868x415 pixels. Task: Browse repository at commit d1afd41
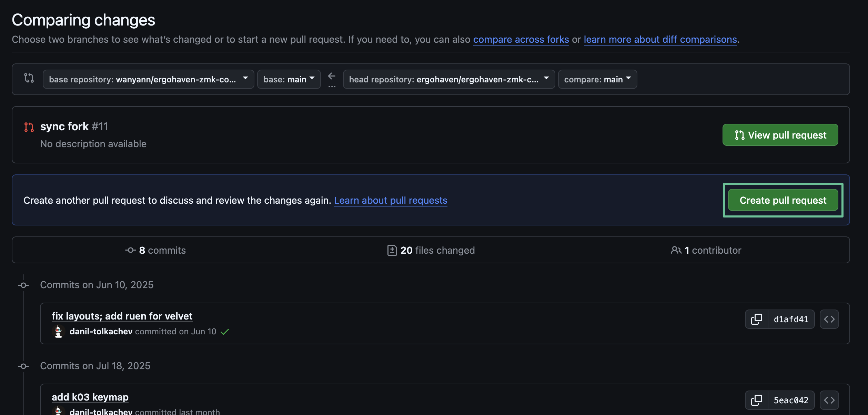829,319
